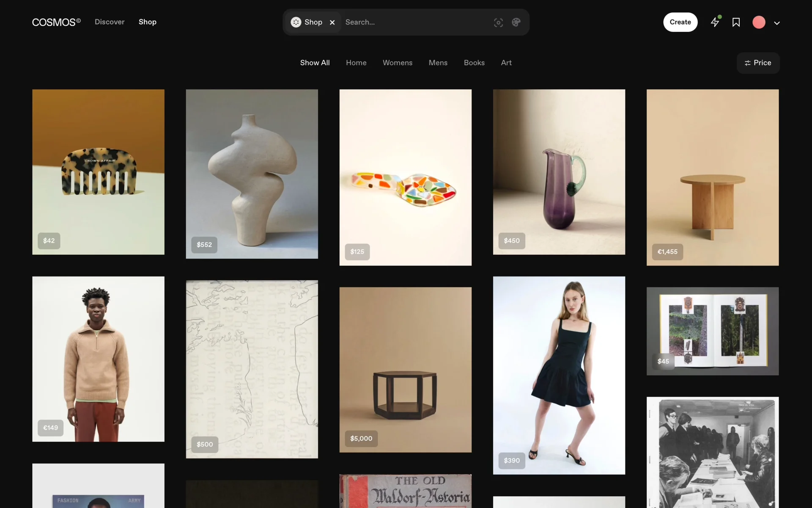812x508 pixels.
Task: Click the visual search camera icon
Action: pos(498,22)
